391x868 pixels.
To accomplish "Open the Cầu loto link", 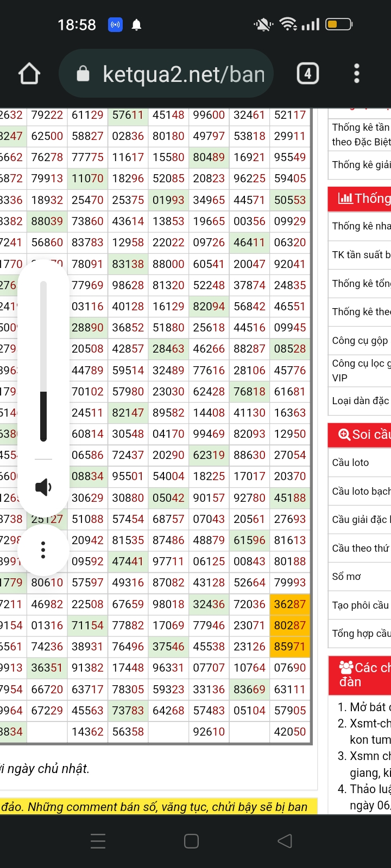I will coord(351,463).
